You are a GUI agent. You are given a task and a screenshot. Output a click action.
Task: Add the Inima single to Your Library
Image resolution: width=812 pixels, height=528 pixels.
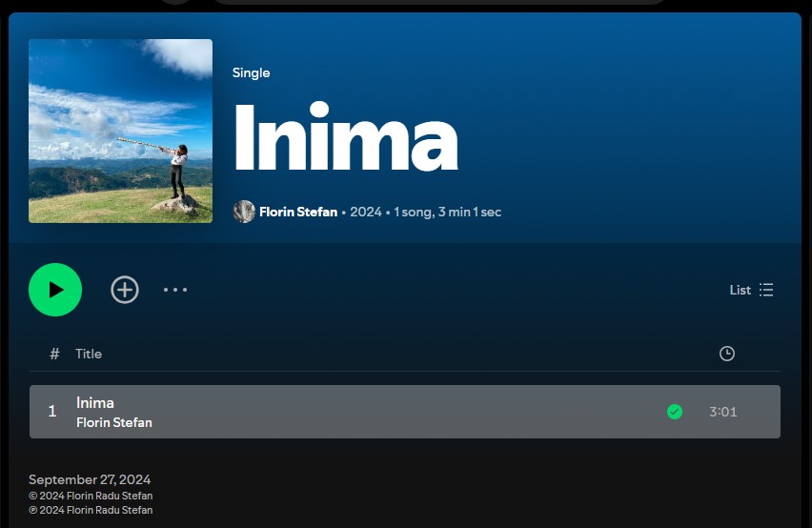click(x=125, y=290)
